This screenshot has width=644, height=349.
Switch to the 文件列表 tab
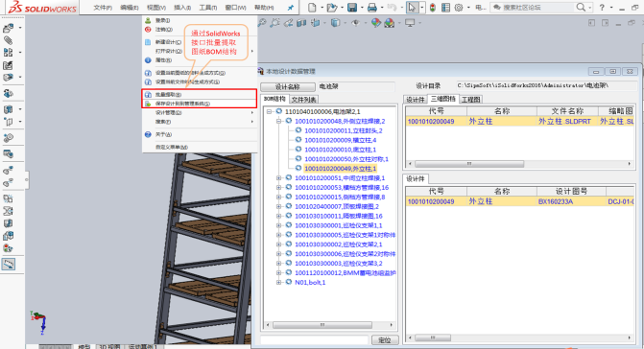[x=303, y=100]
